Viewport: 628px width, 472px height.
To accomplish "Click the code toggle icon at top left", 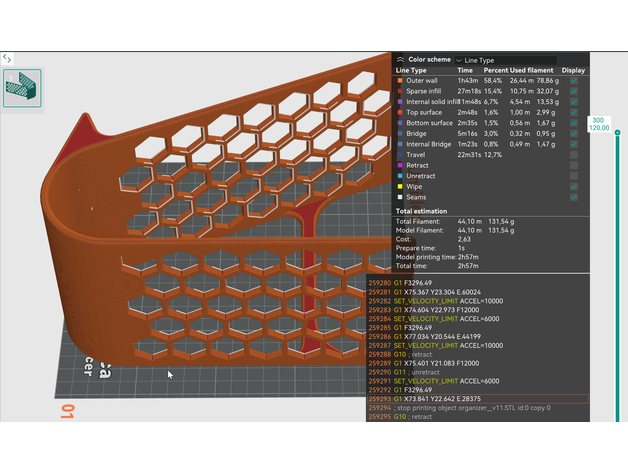I will [8, 59].
